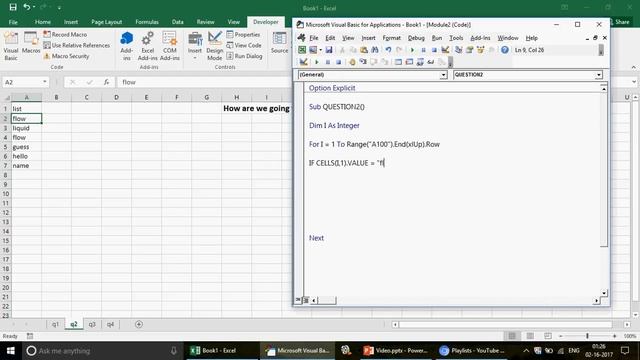Toggle Use Relative References in the ribbon
The image size is (640, 360).
click(x=77, y=45)
